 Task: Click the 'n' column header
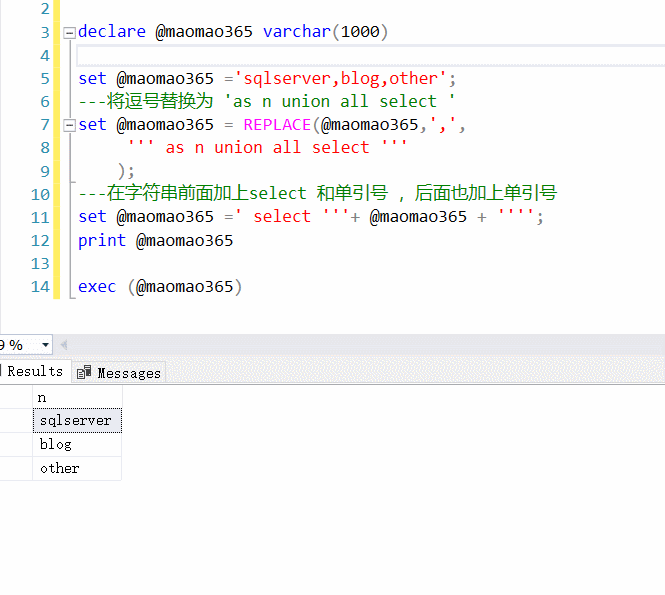point(76,397)
